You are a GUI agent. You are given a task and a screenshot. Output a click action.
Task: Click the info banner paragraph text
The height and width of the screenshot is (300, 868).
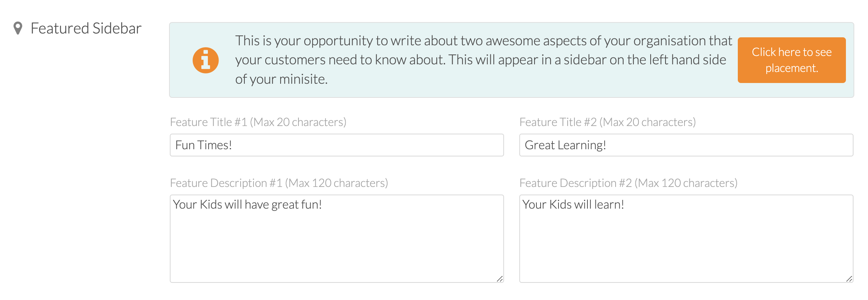tap(483, 60)
